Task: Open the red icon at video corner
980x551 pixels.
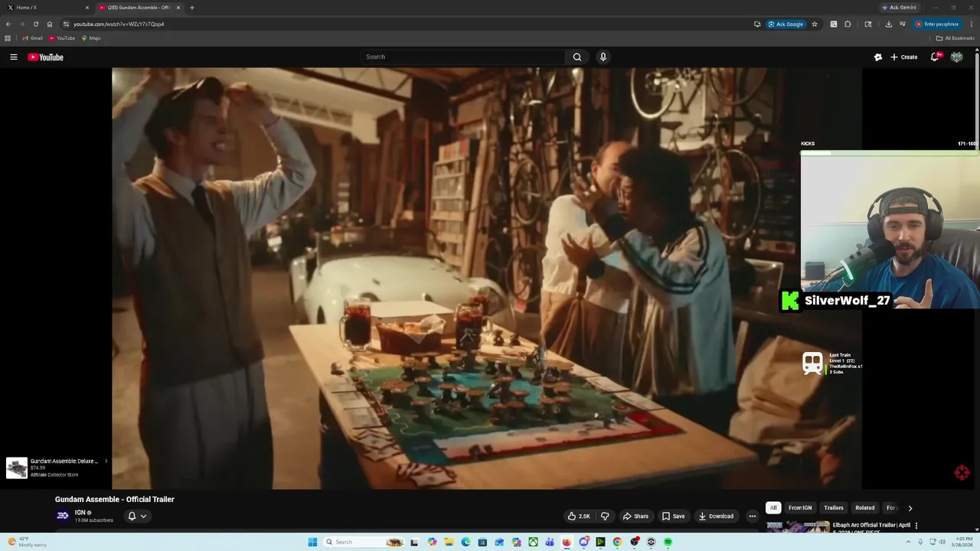Action: 962,473
